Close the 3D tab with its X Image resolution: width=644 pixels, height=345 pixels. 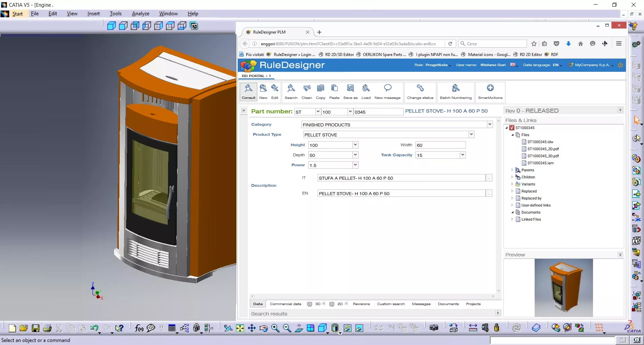point(324,303)
